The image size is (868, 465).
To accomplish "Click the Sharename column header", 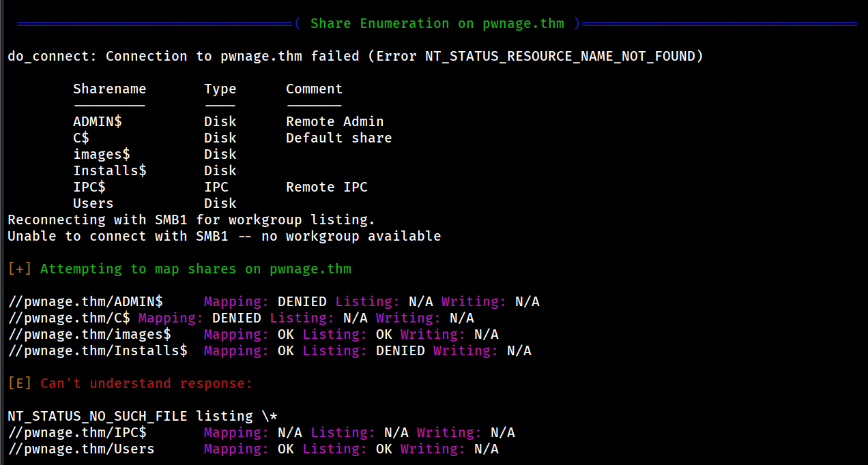I will (109, 89).
